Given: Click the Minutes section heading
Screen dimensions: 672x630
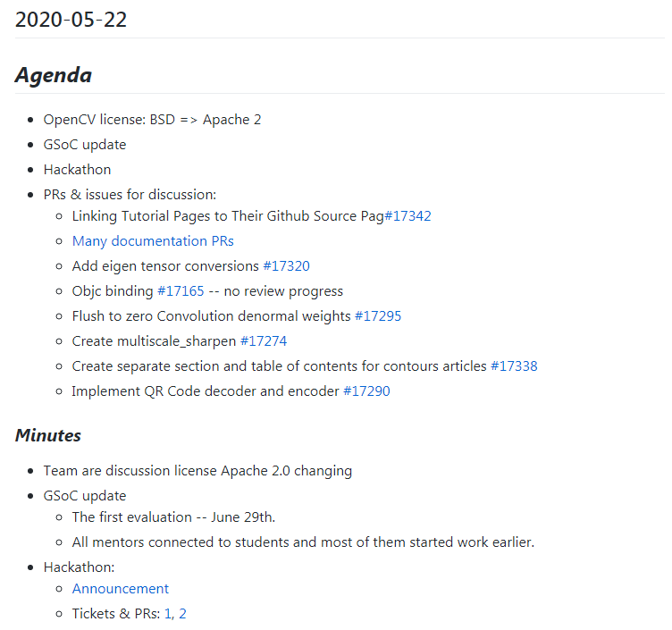Looking at the screenshot, I should point(48,435).
